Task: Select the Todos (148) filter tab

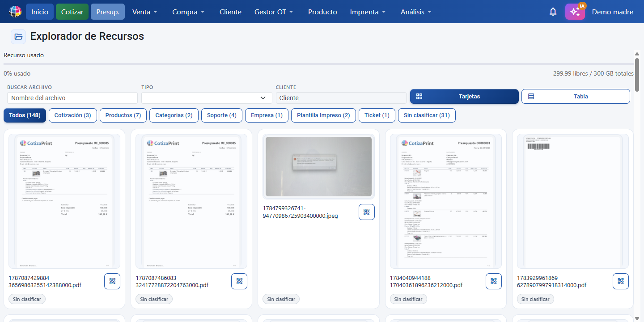Action: coord(25,115)
